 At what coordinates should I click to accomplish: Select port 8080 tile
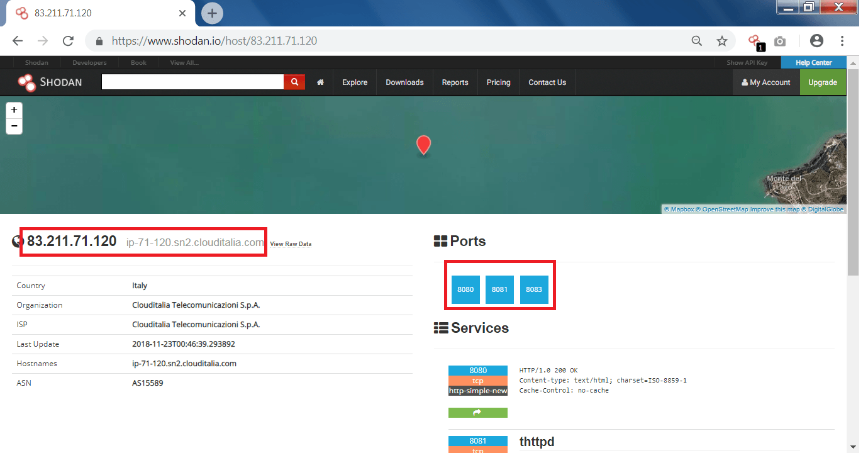click(x=465, y=289)
